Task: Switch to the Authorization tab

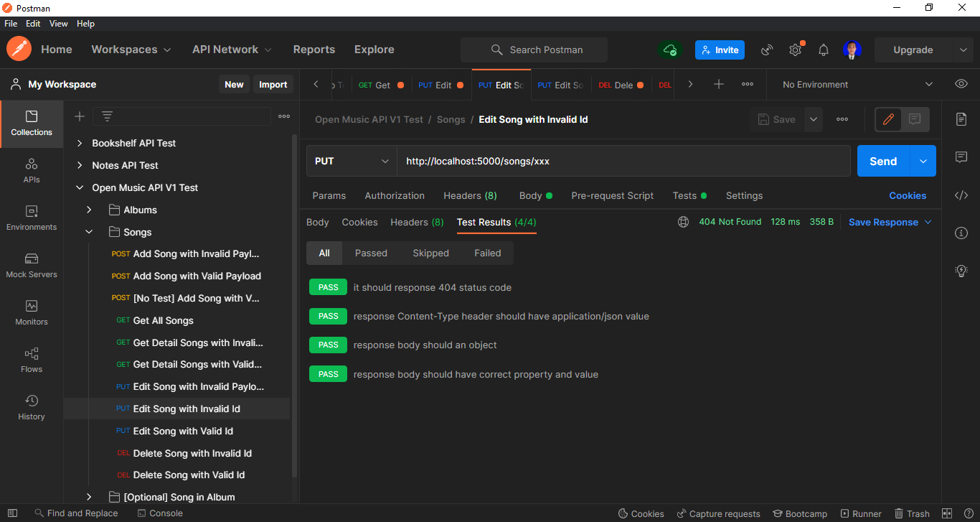Action: point(395,195)
